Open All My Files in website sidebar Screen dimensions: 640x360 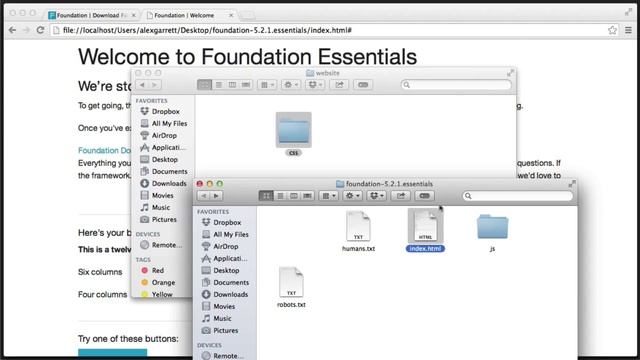[164, 123]
